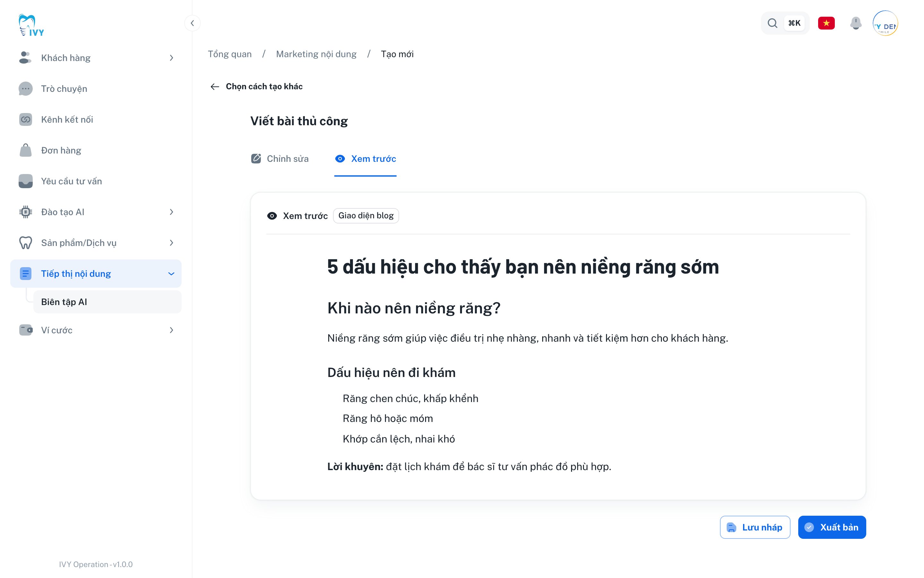924x578 pixels.
Task: Open the Kênh kết nối menu item
Action: pos(96,120)
